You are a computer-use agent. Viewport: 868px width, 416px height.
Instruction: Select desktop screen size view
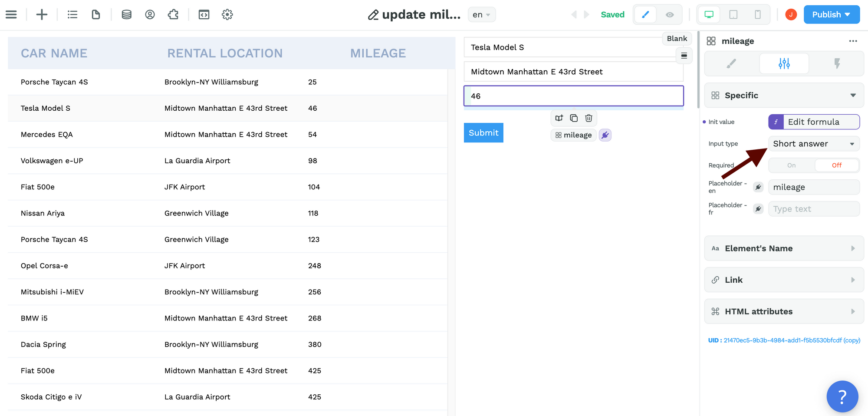coord(709,14)
